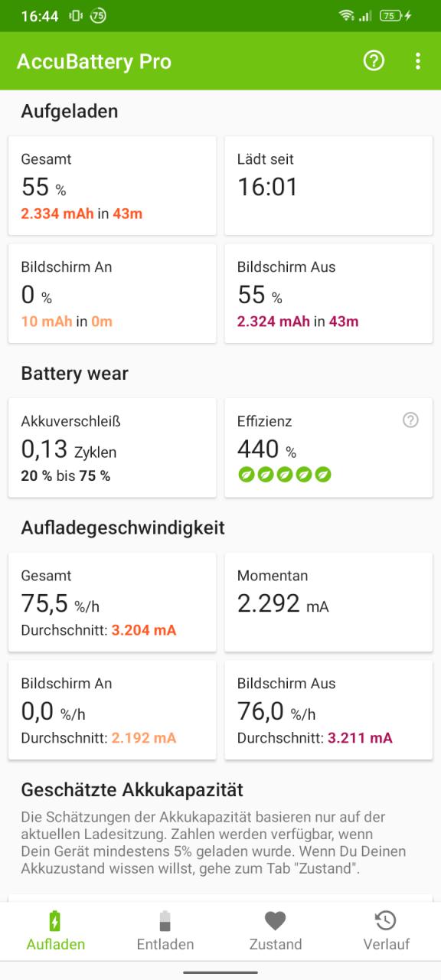Tap the Bildschirm An 0 % card
Image resolution: width=441 pixels, height=980 pixels.
coord(113,293)
